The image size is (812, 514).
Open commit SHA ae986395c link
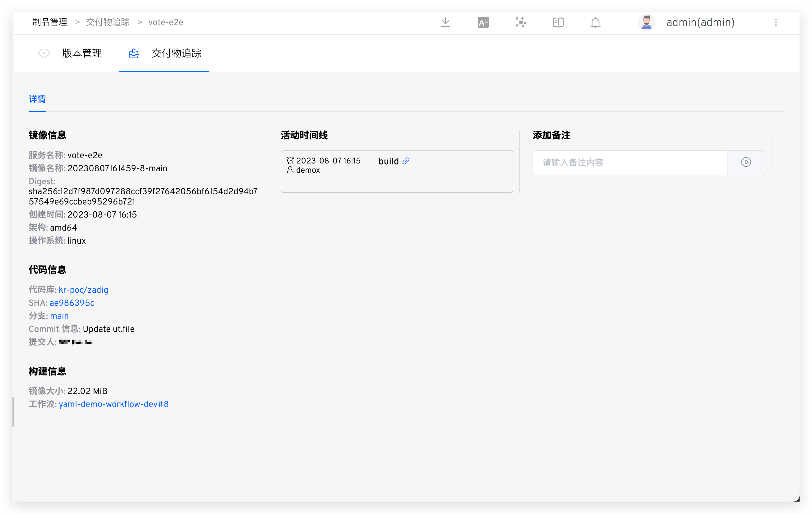[72, 303]
